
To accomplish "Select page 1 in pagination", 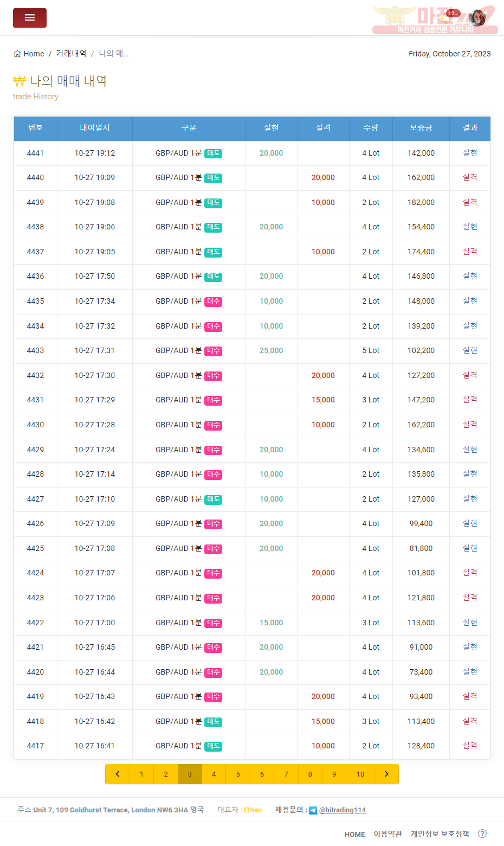I will point(141,774).
